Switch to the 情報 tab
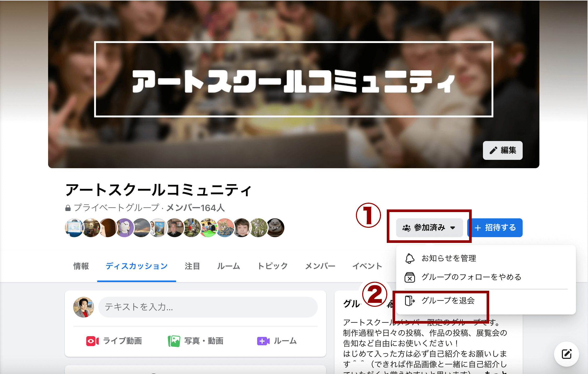 pos(81,266)
